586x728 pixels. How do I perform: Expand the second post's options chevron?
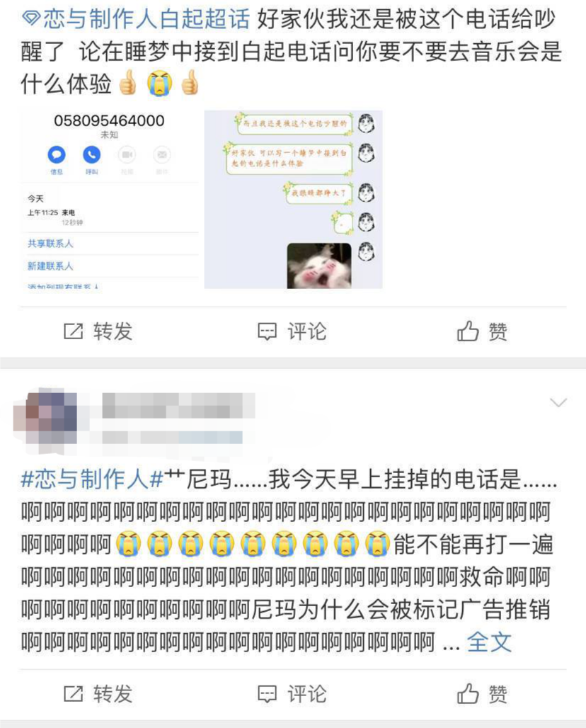click(558, 402)
